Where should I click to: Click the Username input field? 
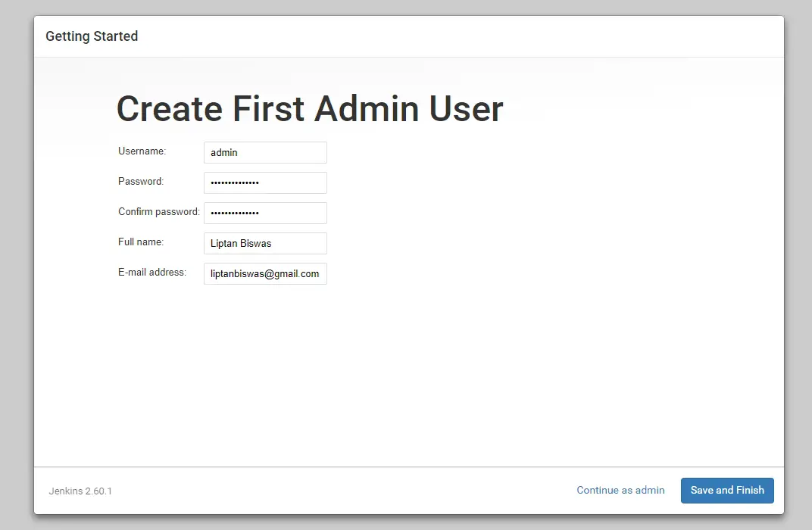click(265, 153)
